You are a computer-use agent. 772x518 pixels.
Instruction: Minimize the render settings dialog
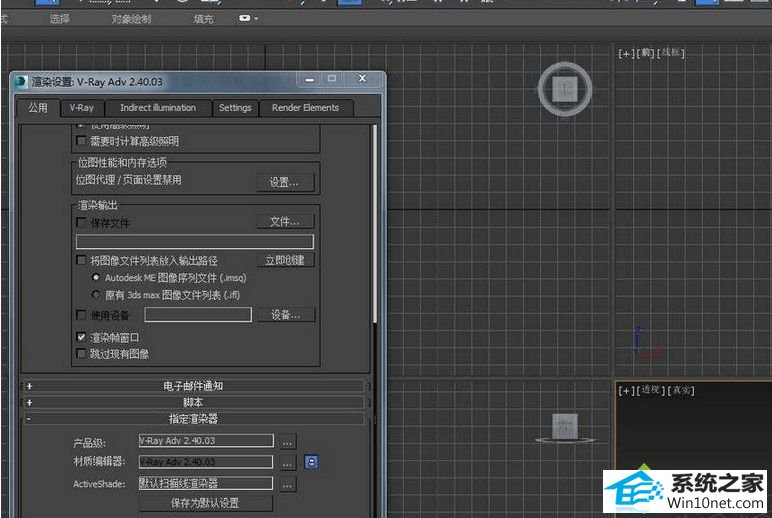(x=310, y=79)
